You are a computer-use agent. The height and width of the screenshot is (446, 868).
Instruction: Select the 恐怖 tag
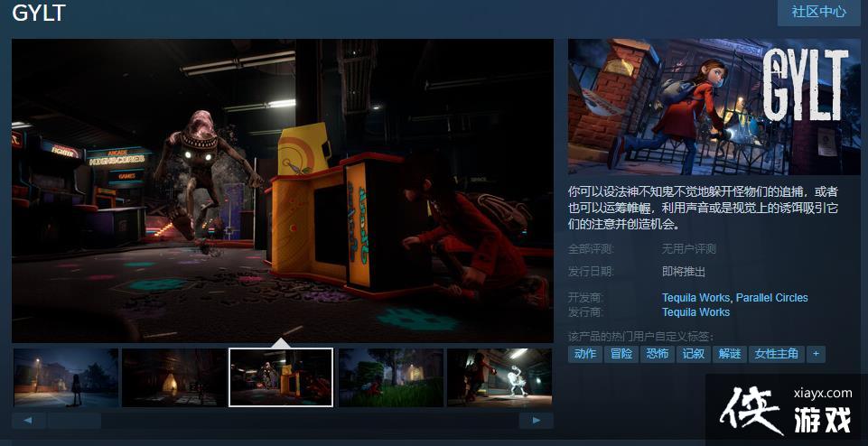pyautogui.click(x=658, y=354)
